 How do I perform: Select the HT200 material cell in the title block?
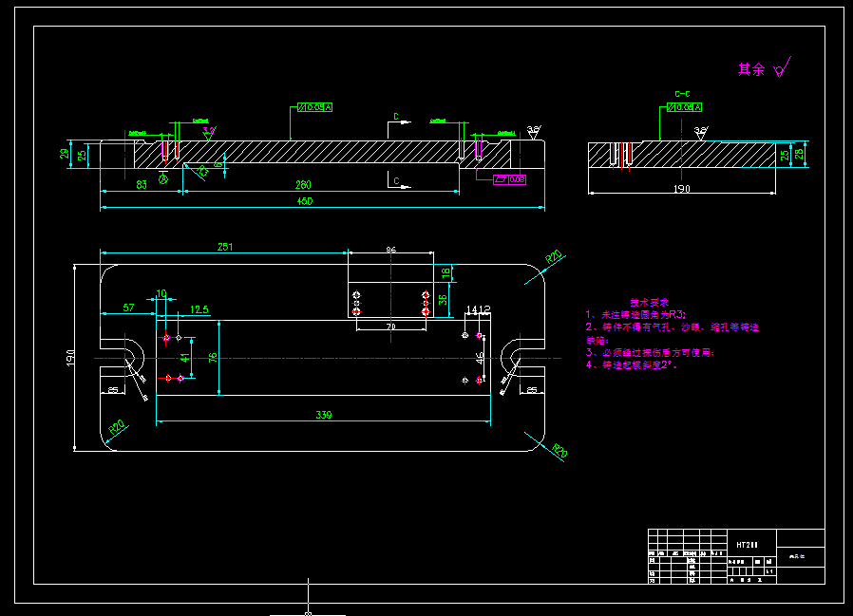[747, 545]
